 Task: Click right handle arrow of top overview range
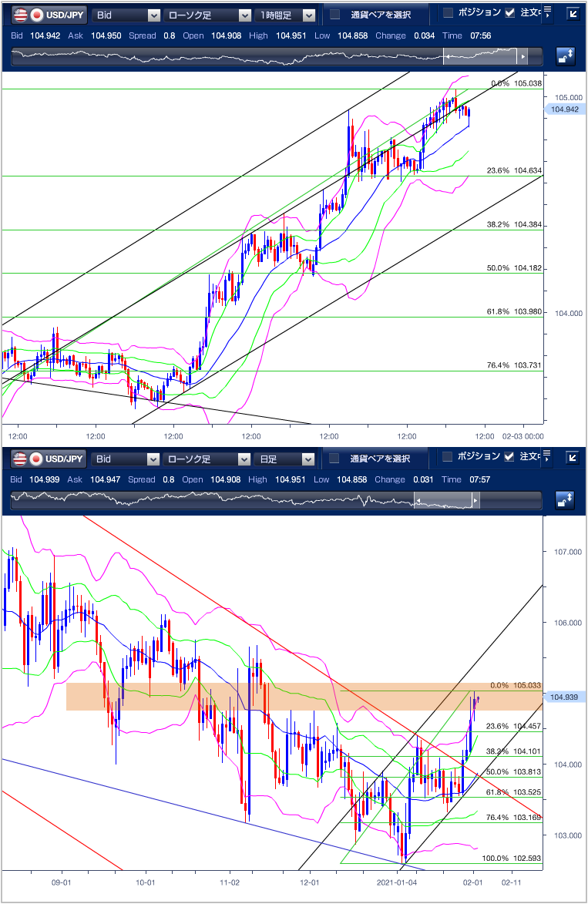click(x=523, y=57)
